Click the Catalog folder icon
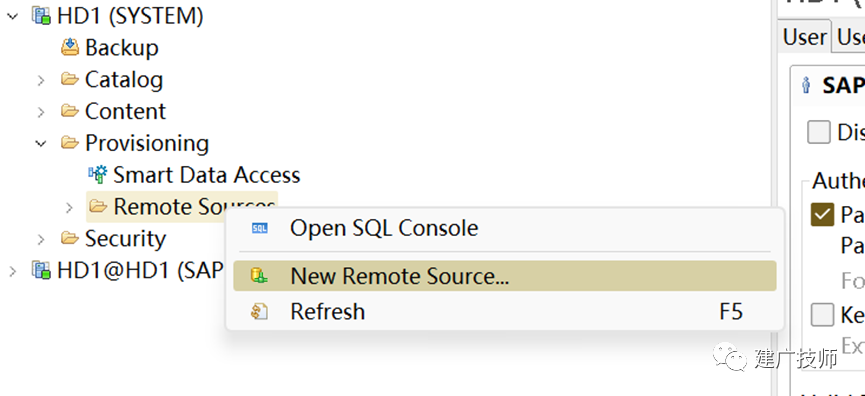The image size is (865, 396). point(70,79)
